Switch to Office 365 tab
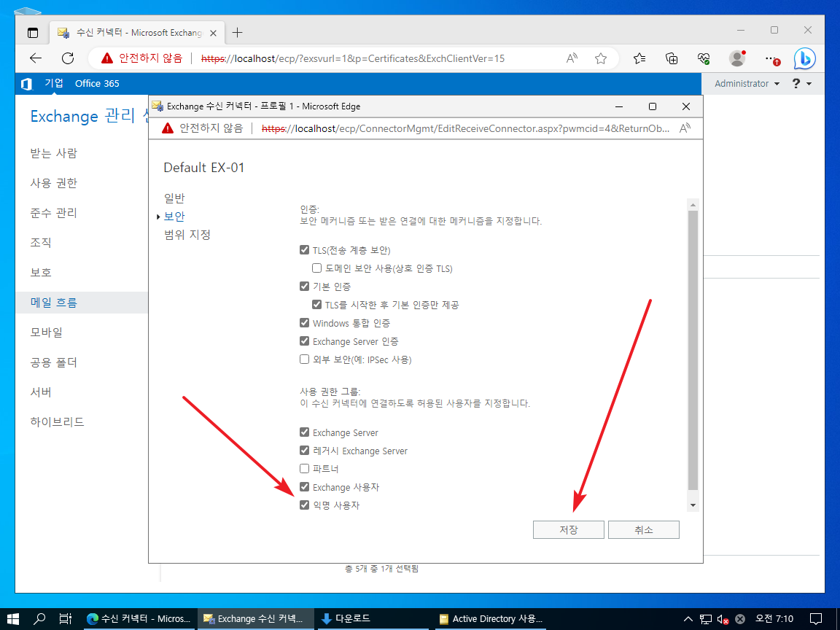Screen dimensions: 840x630 click(x=97, y=84)
